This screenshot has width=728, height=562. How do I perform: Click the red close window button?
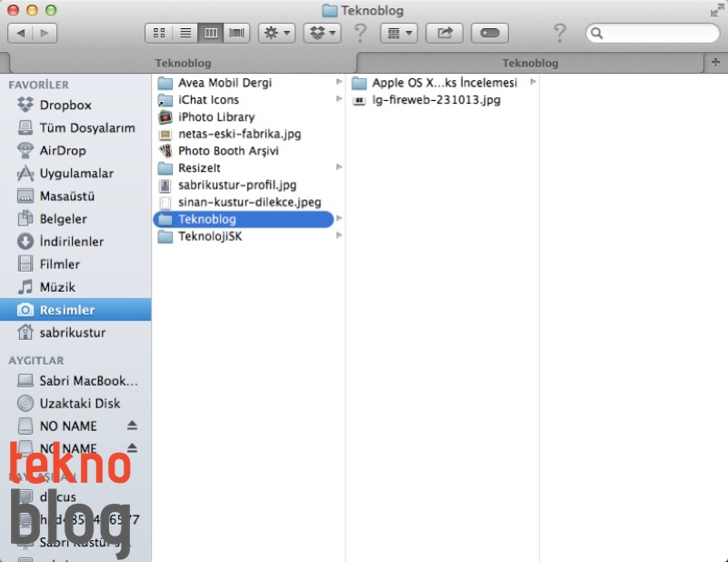[x=13, y=10]
